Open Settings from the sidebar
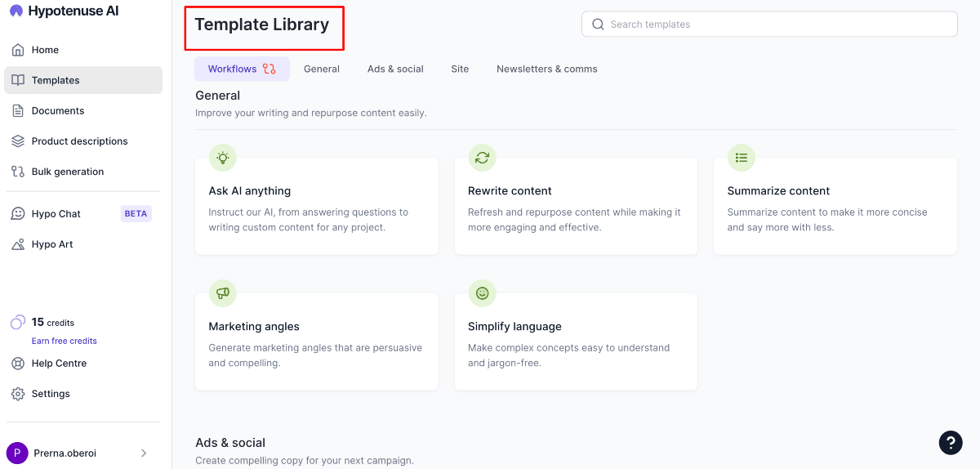The image size is (980, 469). coord(51,394)
